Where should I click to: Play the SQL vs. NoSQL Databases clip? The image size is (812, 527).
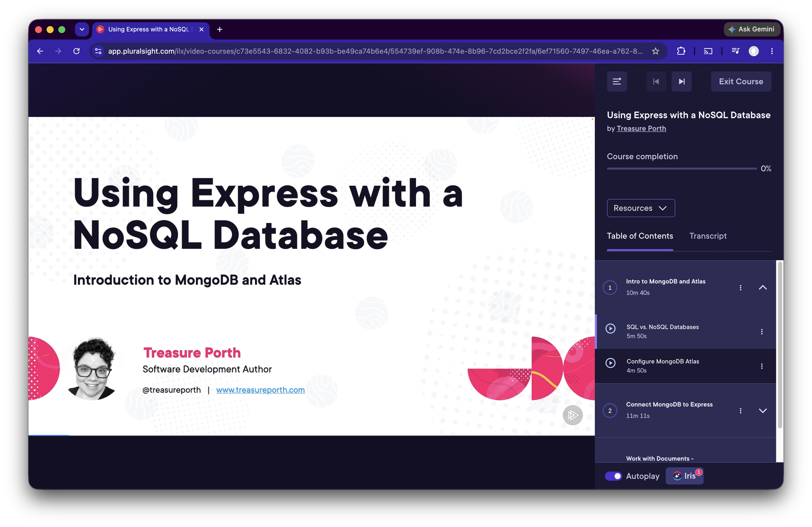[x=610, y=329]
